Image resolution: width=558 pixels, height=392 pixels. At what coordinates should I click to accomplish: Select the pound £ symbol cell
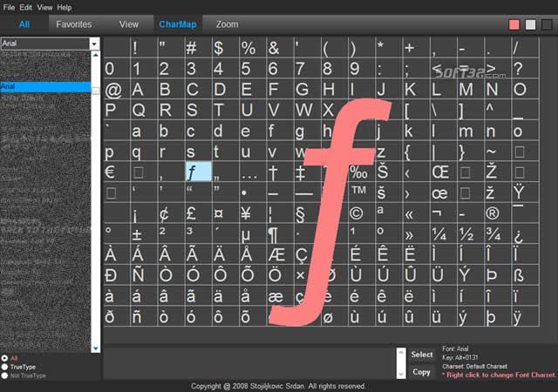tap(192, 213)
